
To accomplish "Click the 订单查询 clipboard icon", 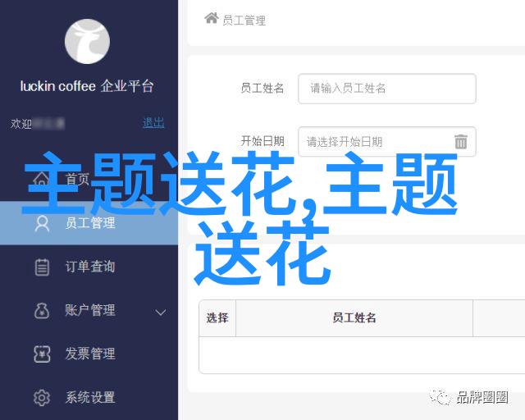I will [42, 267].
